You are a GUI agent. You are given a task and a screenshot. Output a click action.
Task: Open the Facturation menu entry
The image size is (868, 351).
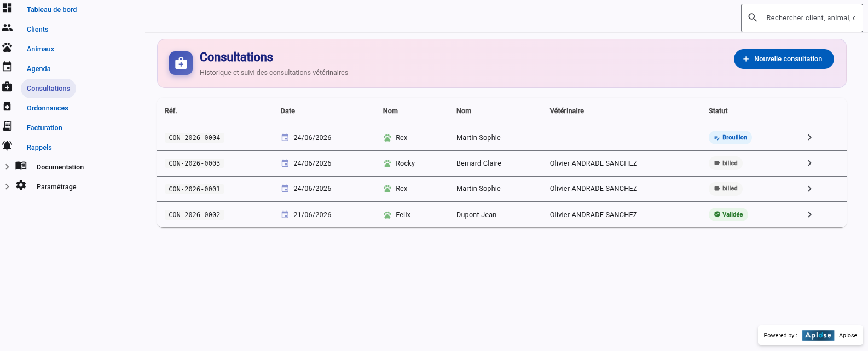coord(44,128)
